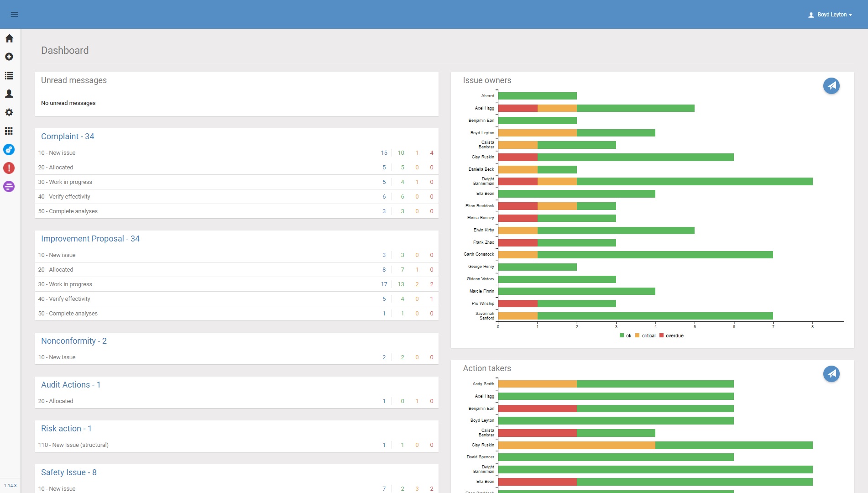Click Axel Hagg red overdue segment in Issue owners

(518, 108)
